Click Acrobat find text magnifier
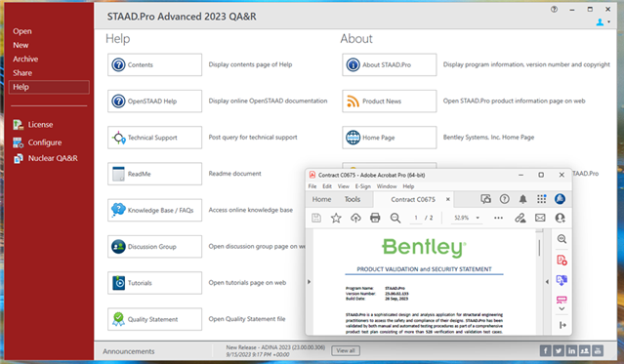Screen dimensions: 624x364 pyautogui.click(x=395, y=218)
